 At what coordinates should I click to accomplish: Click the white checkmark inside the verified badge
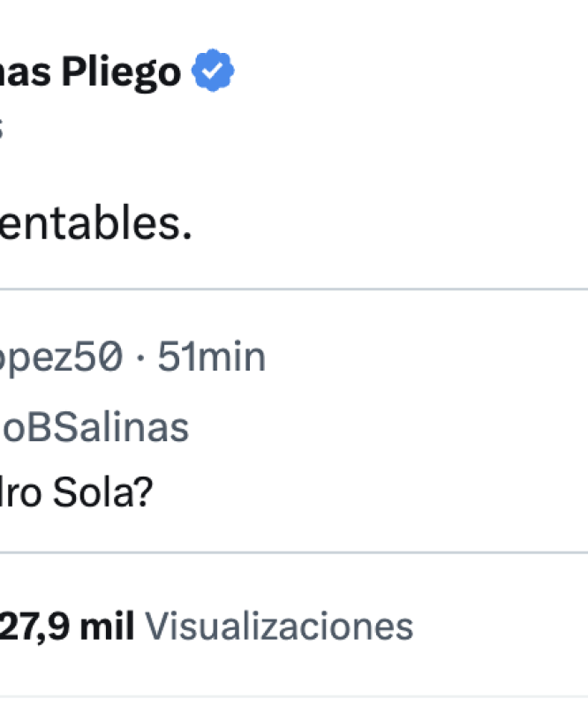click(x=212, y=71)
